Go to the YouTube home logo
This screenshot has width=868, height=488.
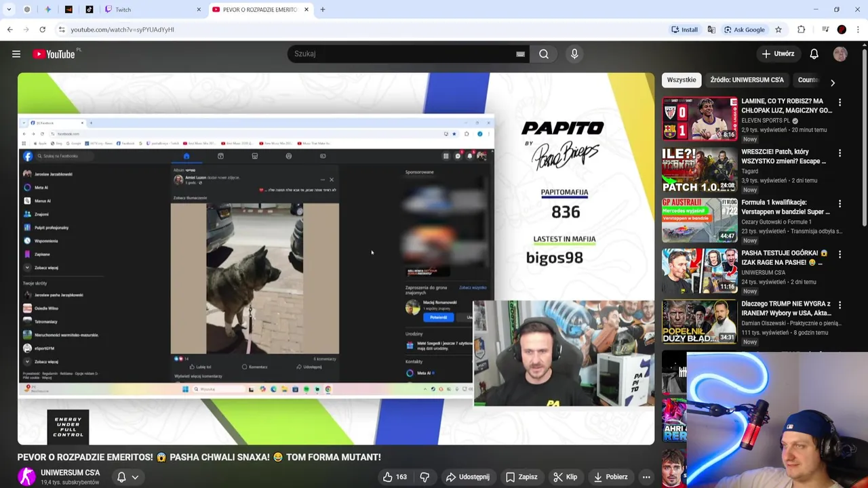click(56, 54)
